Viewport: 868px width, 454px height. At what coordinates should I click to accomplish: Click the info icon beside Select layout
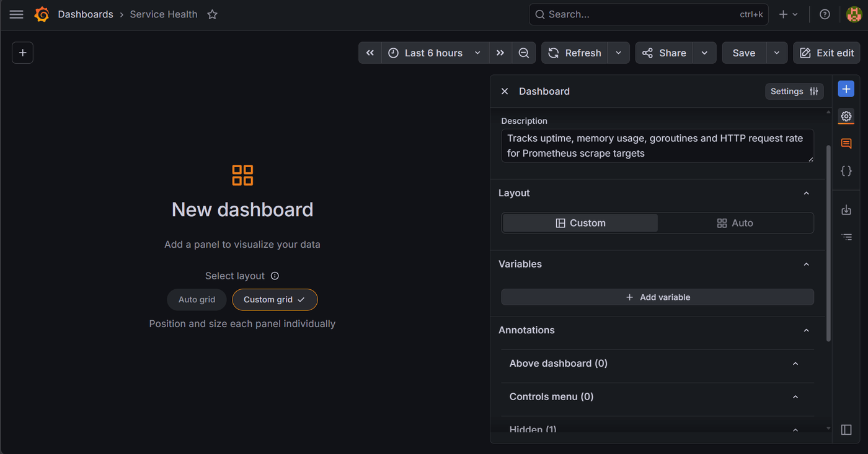click(x=275, y=276)
